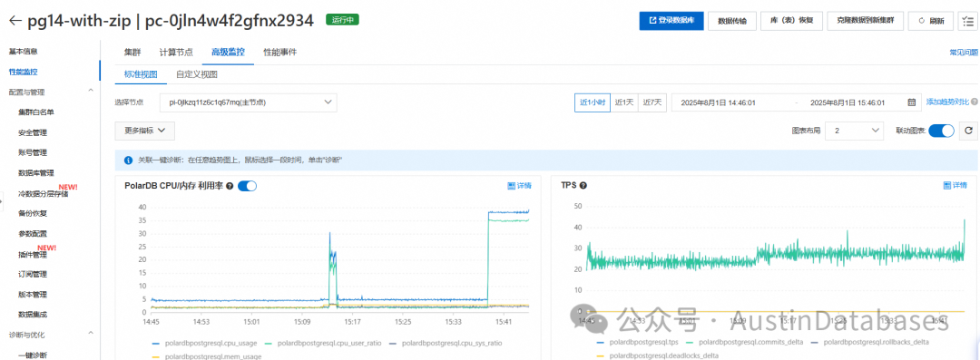Open 备份恢复 in the sidebar
Image resolution: width=980 pixels, height=360 pixels.
[x=33, y=213]
